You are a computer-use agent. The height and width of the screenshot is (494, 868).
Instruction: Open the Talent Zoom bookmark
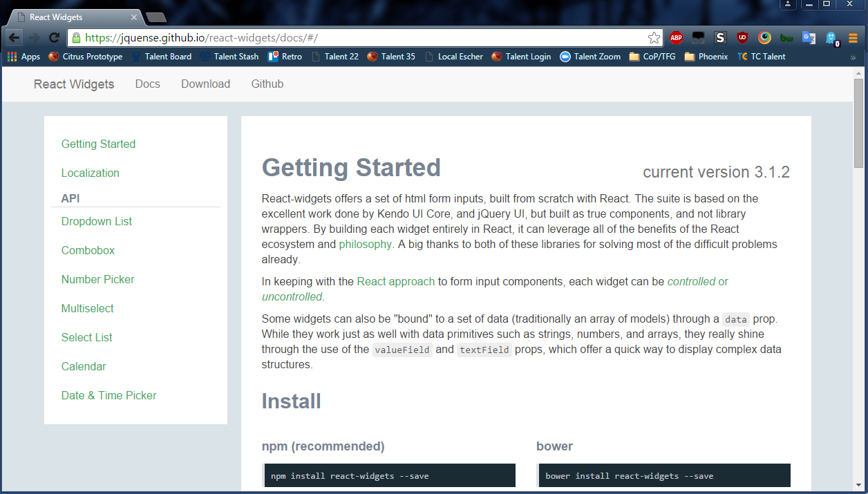point(590,57)
